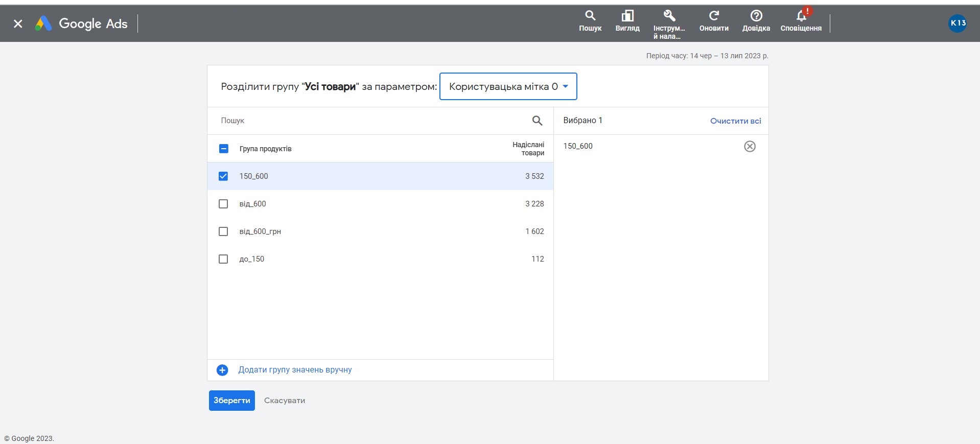This screenshot has width=980, height=444.
Task: Click the Зберегти button
Action: (231, 401)
